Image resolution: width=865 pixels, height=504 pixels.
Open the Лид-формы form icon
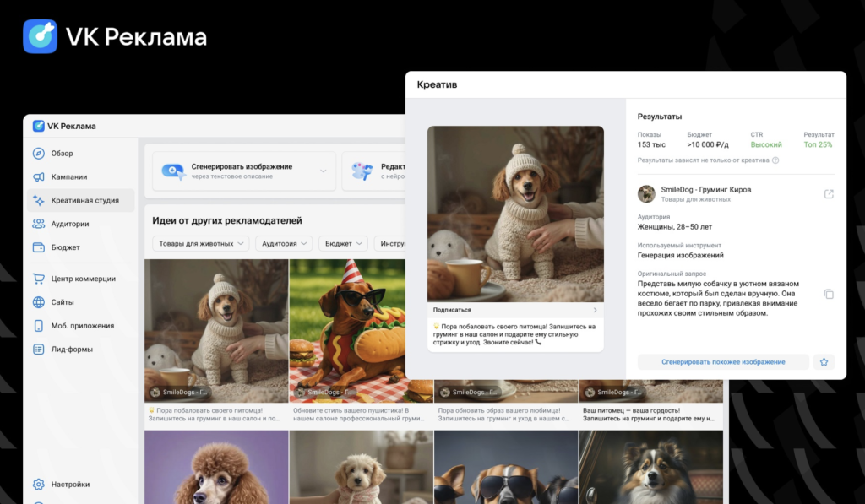(x=39, y=349)
